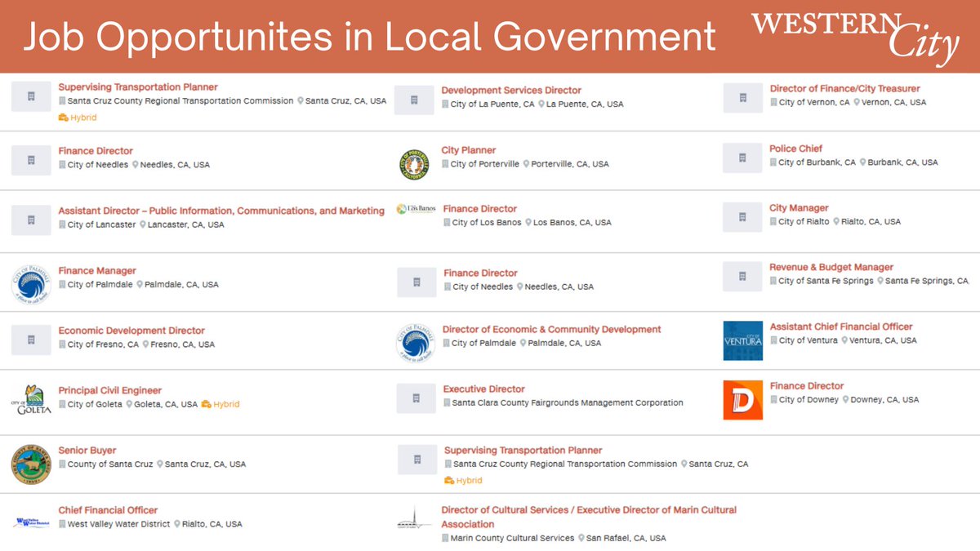Click 'Rialto, CA, USA' under City Manager
The image size is (980, 551).
(x=871, y=222)
